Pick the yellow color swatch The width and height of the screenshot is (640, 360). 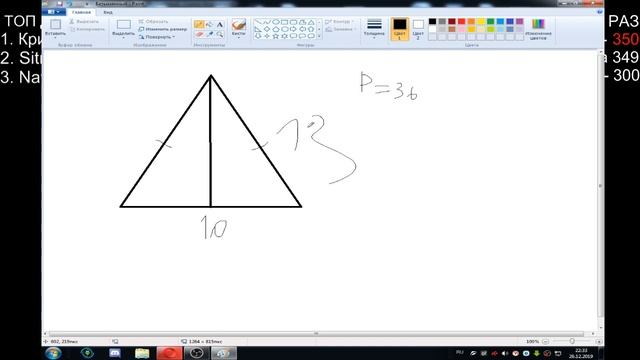(x=481, y=22)
